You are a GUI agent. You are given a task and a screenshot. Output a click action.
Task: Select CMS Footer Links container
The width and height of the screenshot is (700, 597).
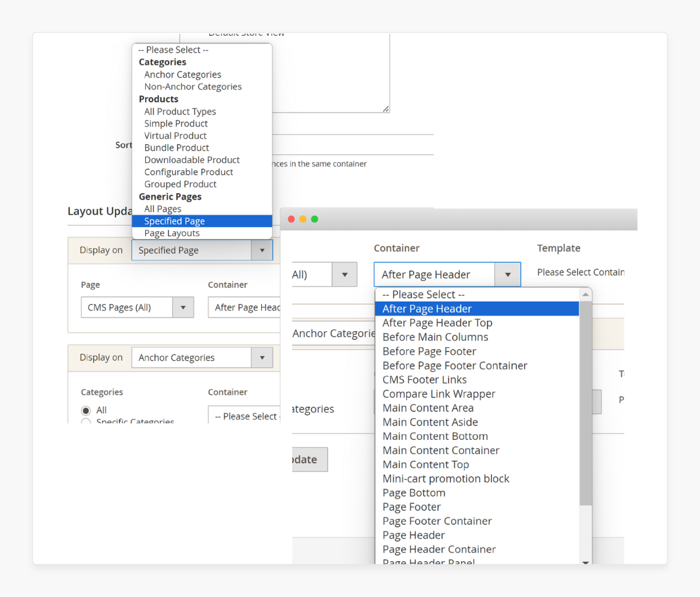tap(477, 380)
